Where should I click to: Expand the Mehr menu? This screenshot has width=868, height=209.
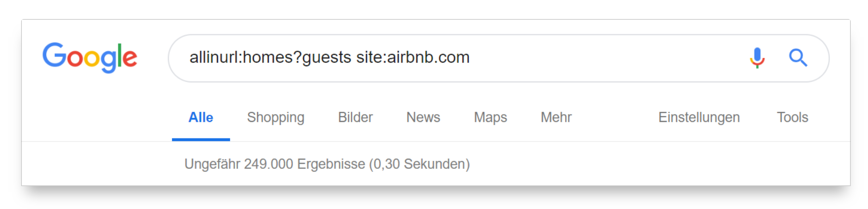(x=556, y=117)
